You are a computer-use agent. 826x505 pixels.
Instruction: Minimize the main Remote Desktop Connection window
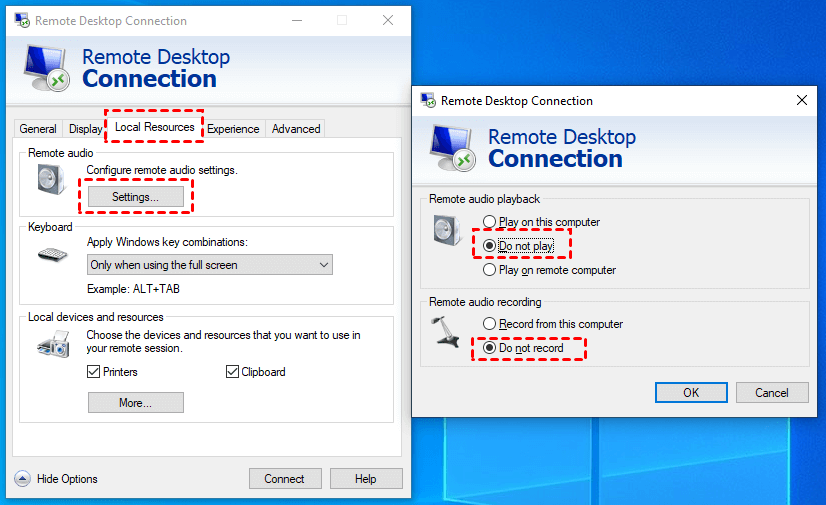point(297,21)
